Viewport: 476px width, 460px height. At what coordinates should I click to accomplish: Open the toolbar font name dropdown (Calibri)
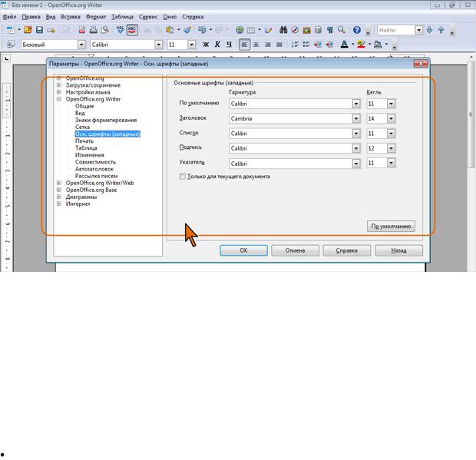coord(158,45)
